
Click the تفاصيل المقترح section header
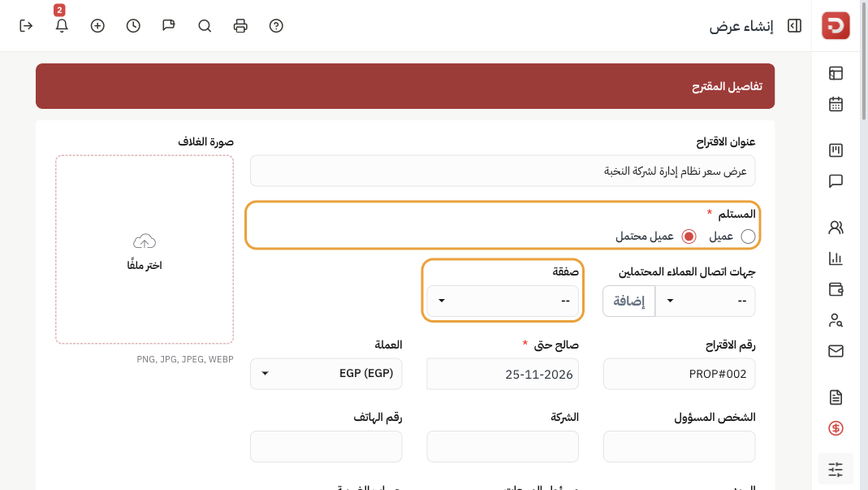pyautogui.click(x=405, y=86)
